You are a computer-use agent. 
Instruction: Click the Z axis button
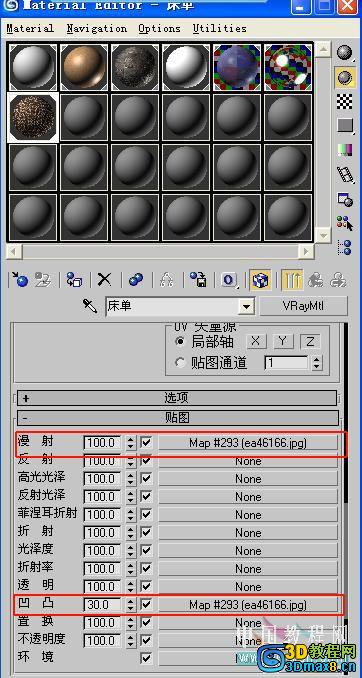point(310,341)
